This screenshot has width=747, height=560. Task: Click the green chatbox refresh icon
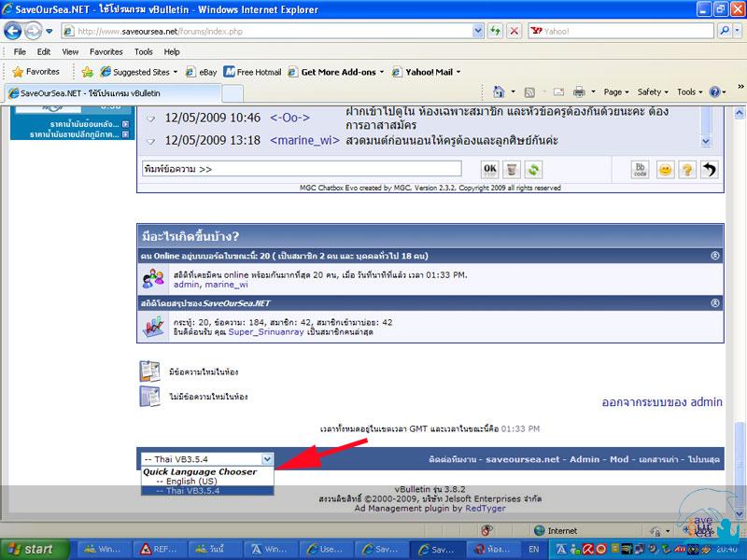click(x=533, y=169)
